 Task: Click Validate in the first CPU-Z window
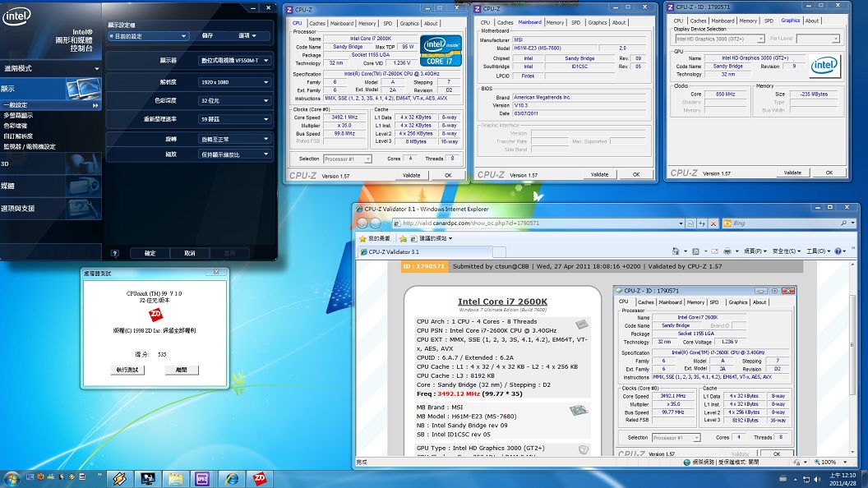tap(411, 175)
